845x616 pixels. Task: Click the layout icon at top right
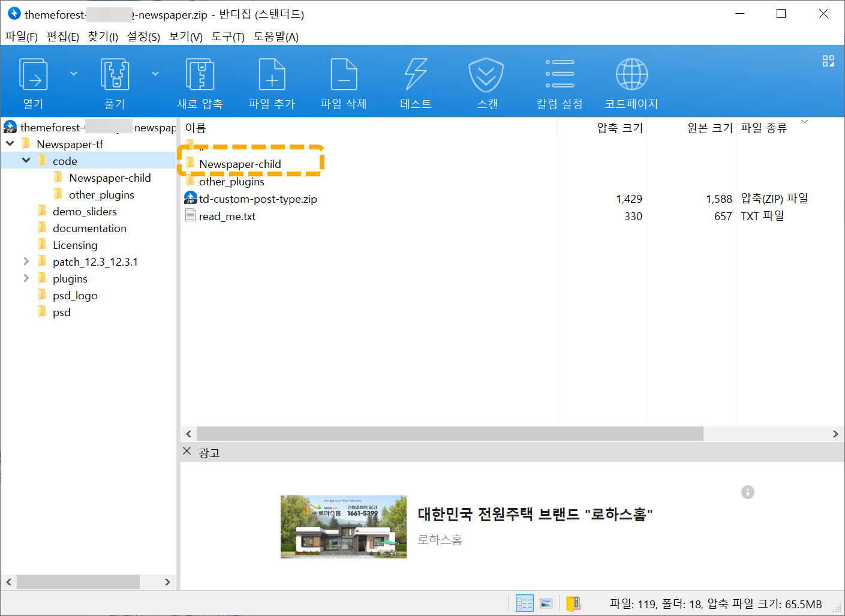pos(828,61)
